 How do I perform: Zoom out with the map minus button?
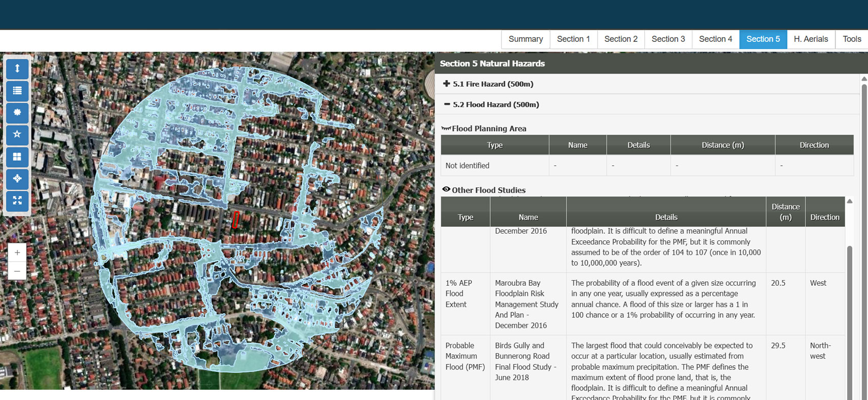click(x=17, y=271)
